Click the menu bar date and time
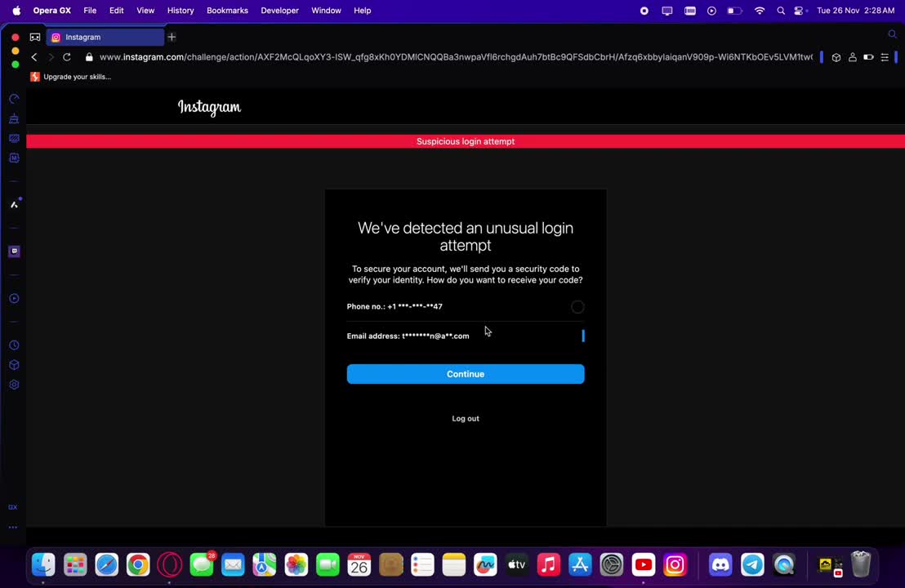 tap(855, 11)
